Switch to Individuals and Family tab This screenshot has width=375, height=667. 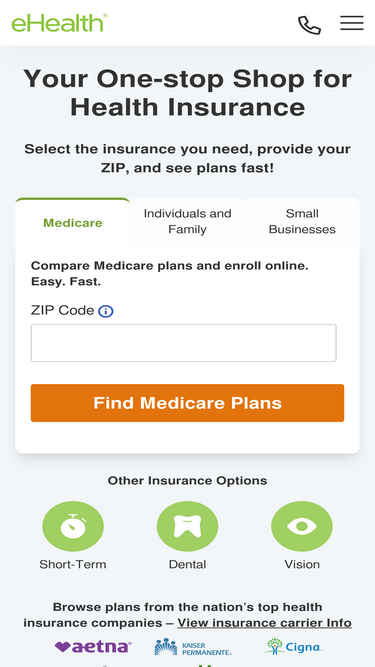coord(188,221)
